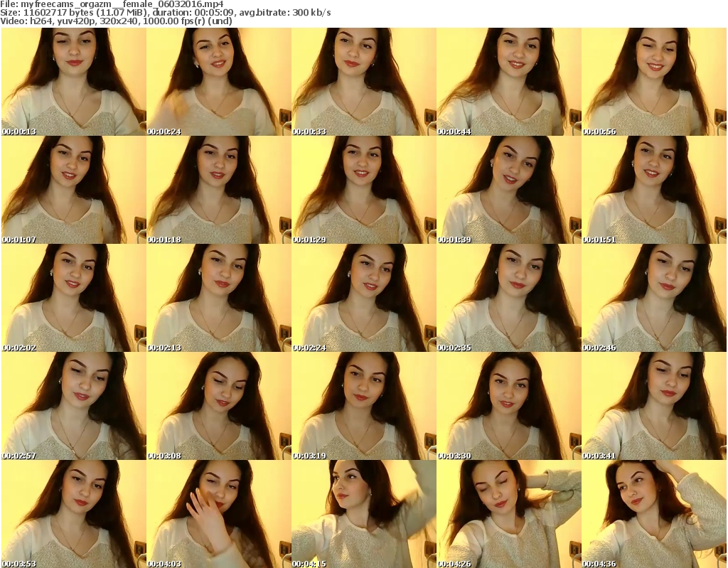The width and height of the screenshot is (728, 568).
Task: Open the frame at 00:01:18
Action: (219, 190)
